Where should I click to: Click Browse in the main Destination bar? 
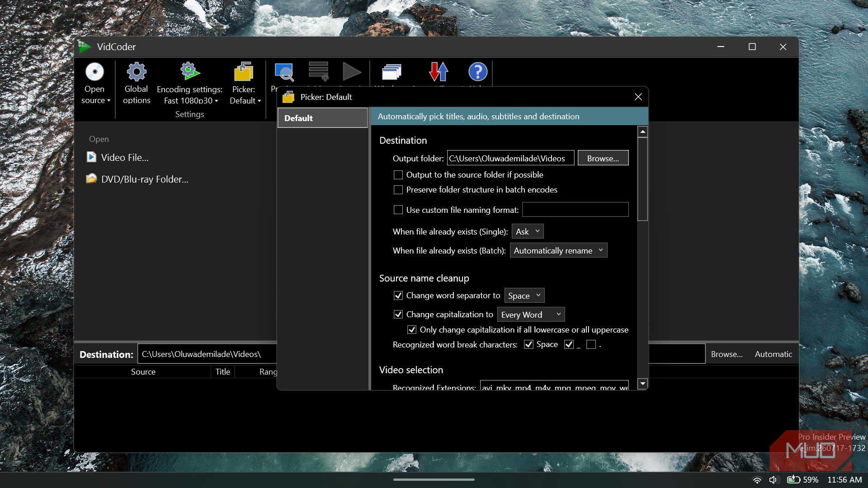point(726,354)
